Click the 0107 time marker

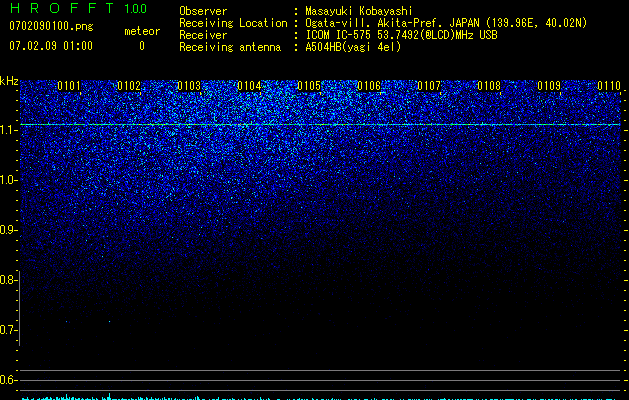(x=429, y=86)
